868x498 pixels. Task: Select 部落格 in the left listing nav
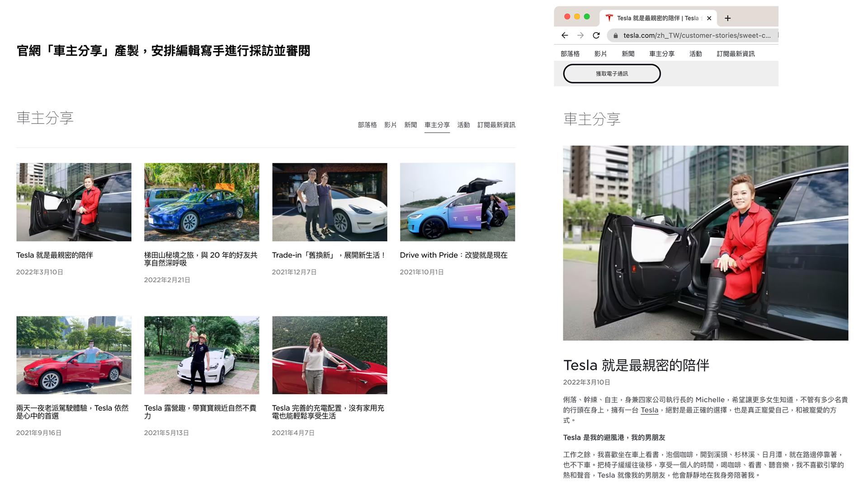(x=367, y=125)
